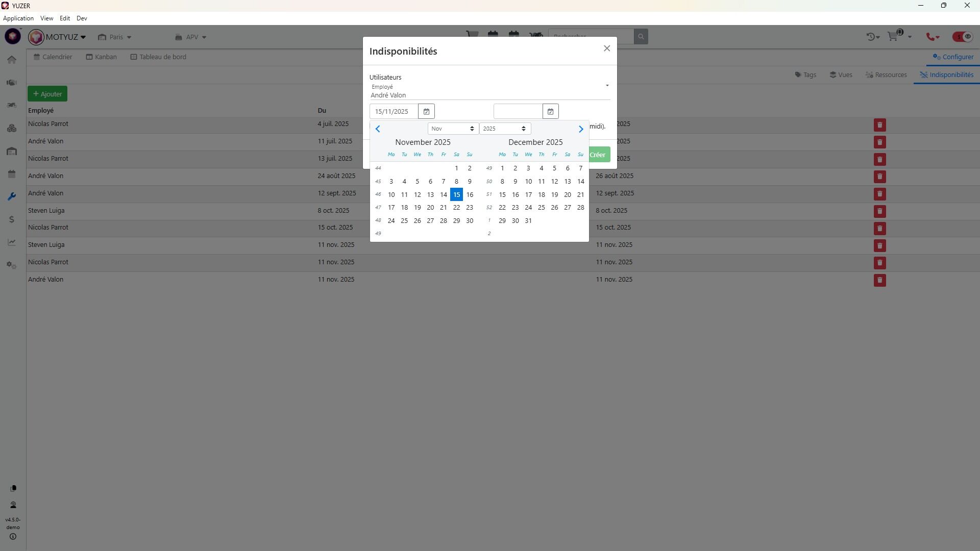Click the green Ajouter button
The image size is (980, 551).
click(x=47, y=94)
